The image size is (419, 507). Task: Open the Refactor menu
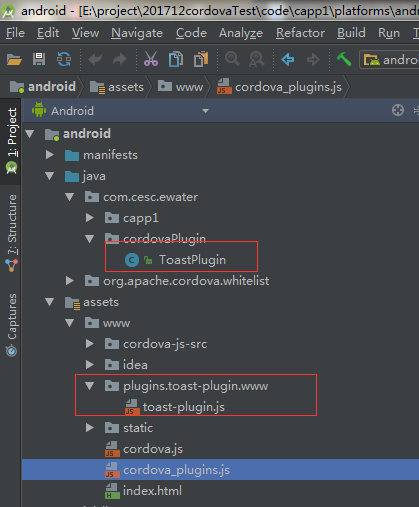point(300,33)
